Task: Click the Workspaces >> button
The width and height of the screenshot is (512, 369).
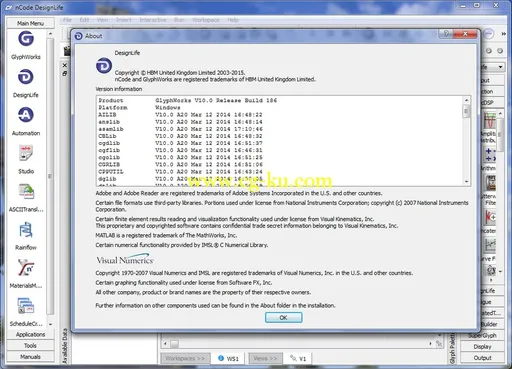Action: coord(185,359)
